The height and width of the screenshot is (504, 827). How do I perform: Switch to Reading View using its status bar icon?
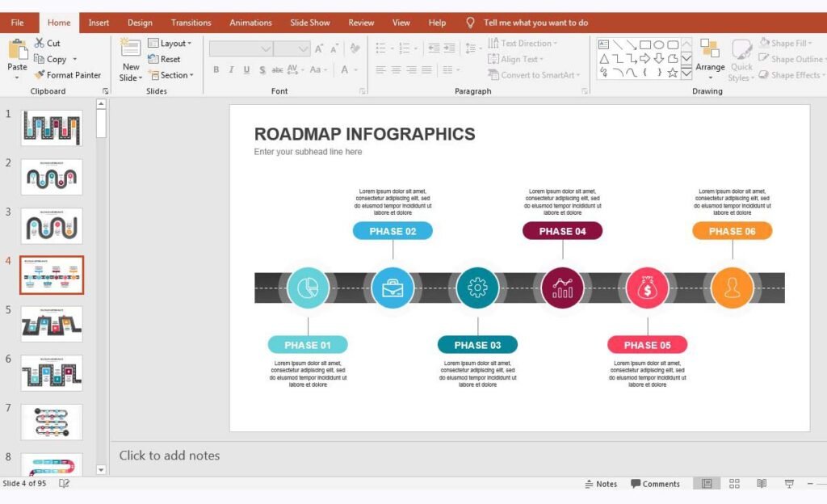[x=762, y=483]
